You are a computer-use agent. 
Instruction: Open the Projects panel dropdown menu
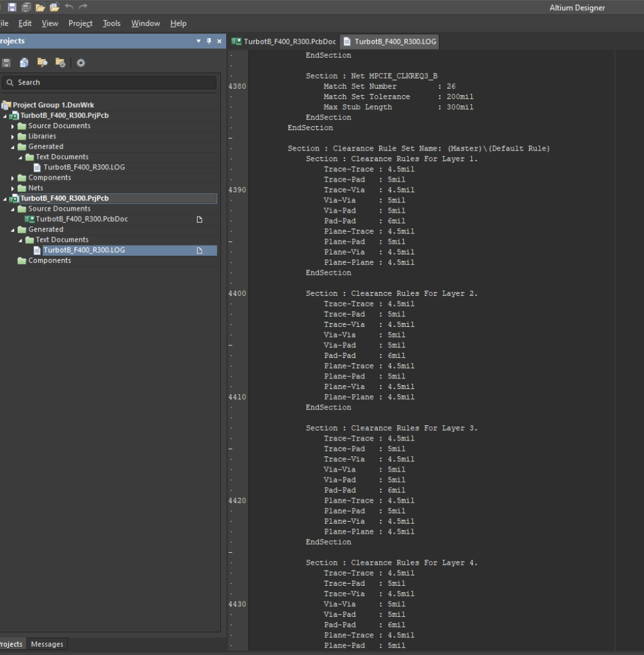pos(198,41)
